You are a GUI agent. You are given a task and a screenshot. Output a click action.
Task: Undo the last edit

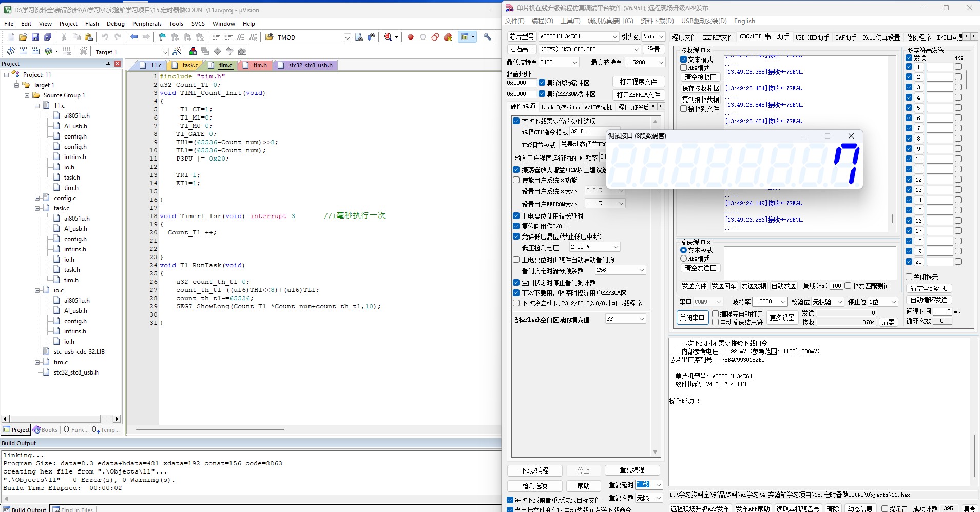coord(105,37)
